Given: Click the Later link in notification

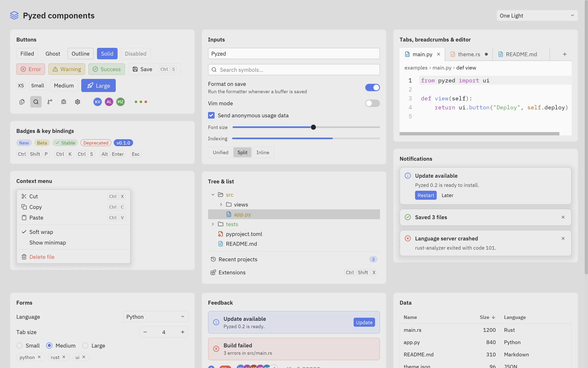Looking at the screenshot, I should coord(447,195).
